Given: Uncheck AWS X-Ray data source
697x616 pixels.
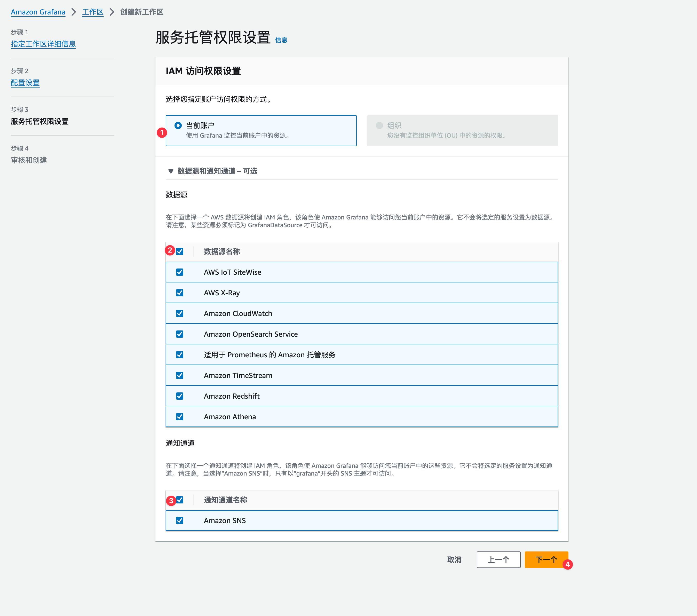Looking at the screenshot, I should coord(180,293).
